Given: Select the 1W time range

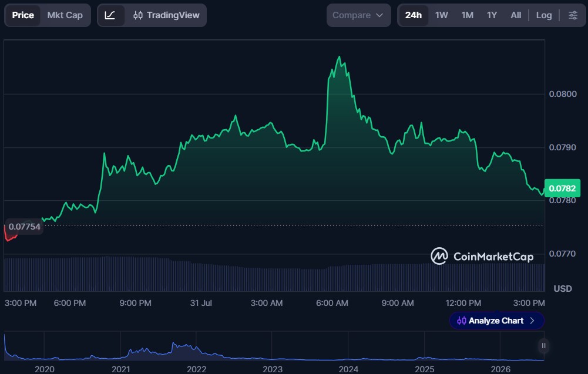Looking at the screenshot, I should tap(441, 15).
